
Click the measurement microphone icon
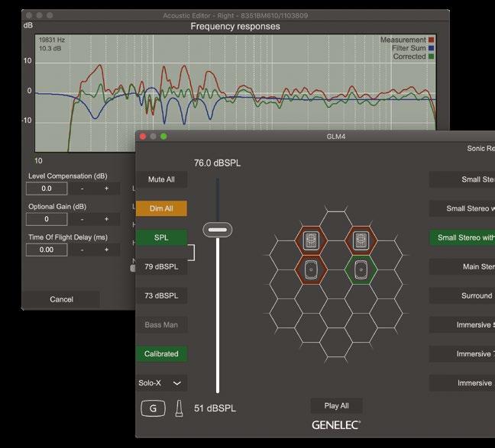click(x=179, y=408)
